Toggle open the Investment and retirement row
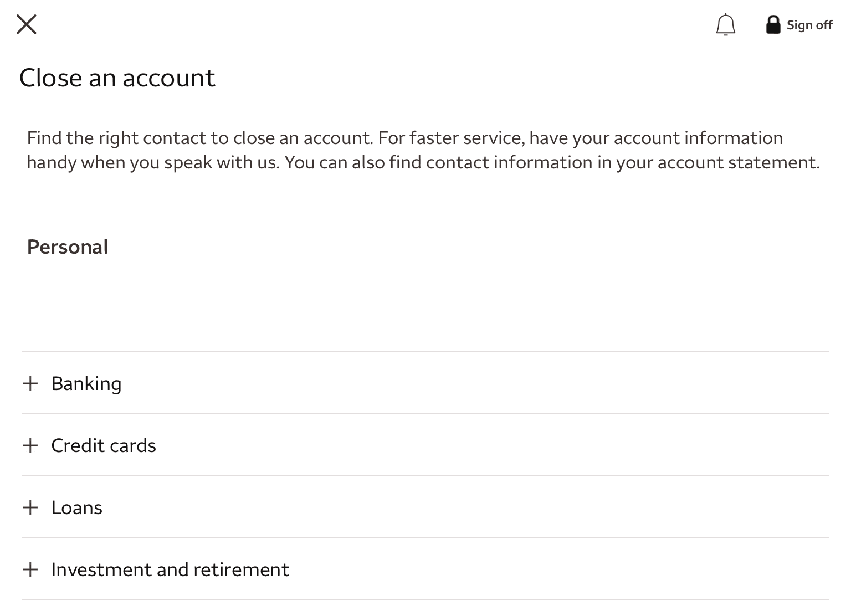The height and width of the screenshot is (616, 851). [x=170, y=569]
